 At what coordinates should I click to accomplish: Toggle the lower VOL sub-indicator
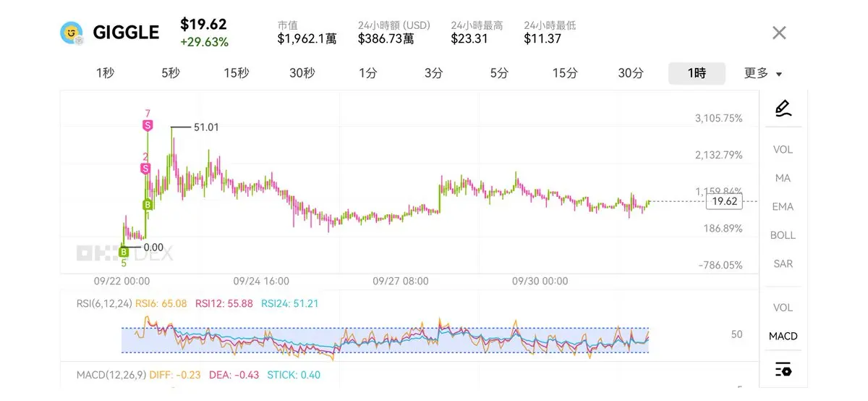pyautogui.click(x=783, y=308)
